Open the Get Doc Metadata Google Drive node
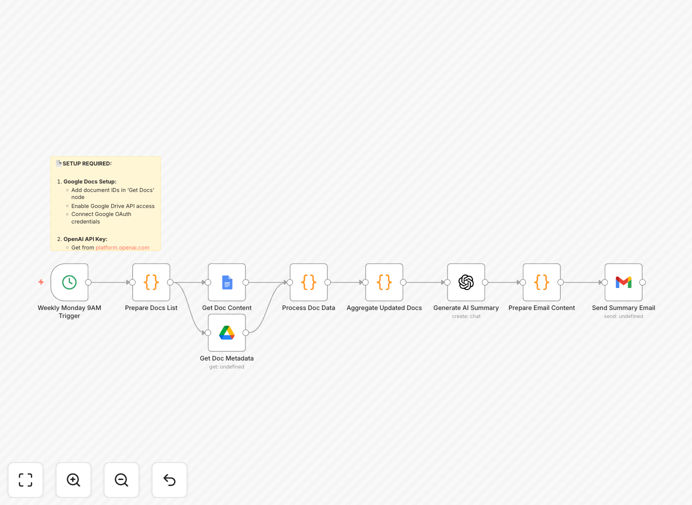The image size is (692, 505). coord(227,333)
